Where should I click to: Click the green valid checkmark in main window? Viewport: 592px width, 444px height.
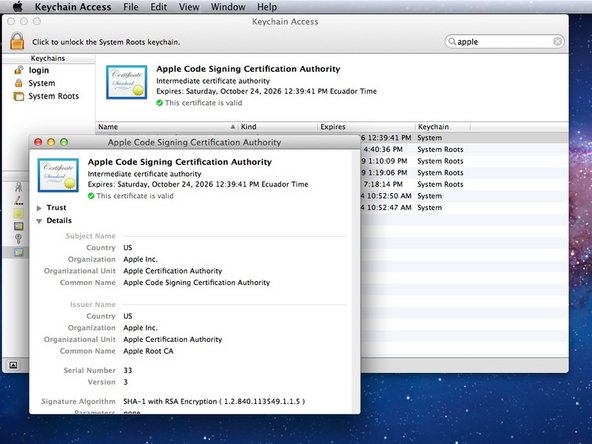coord(160,103)
